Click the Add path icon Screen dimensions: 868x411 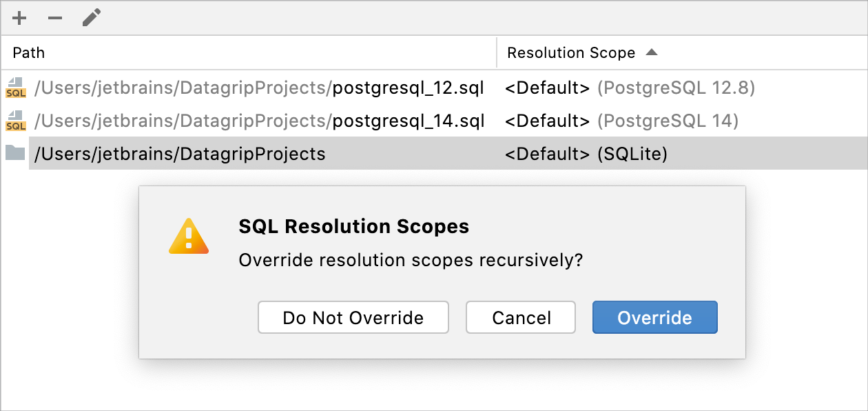pos(19,19)
